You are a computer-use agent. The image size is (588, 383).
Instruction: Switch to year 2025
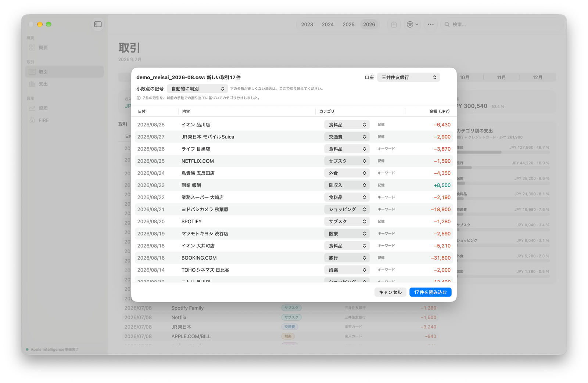point(348,24)
